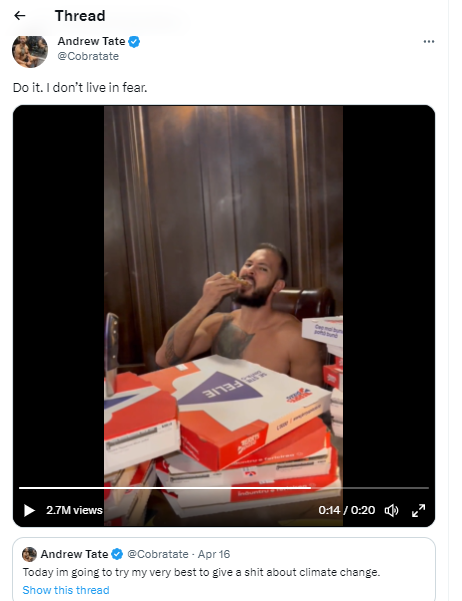Click the Show this thread link
Screen dimensions: 462x601
coord(66,590)
